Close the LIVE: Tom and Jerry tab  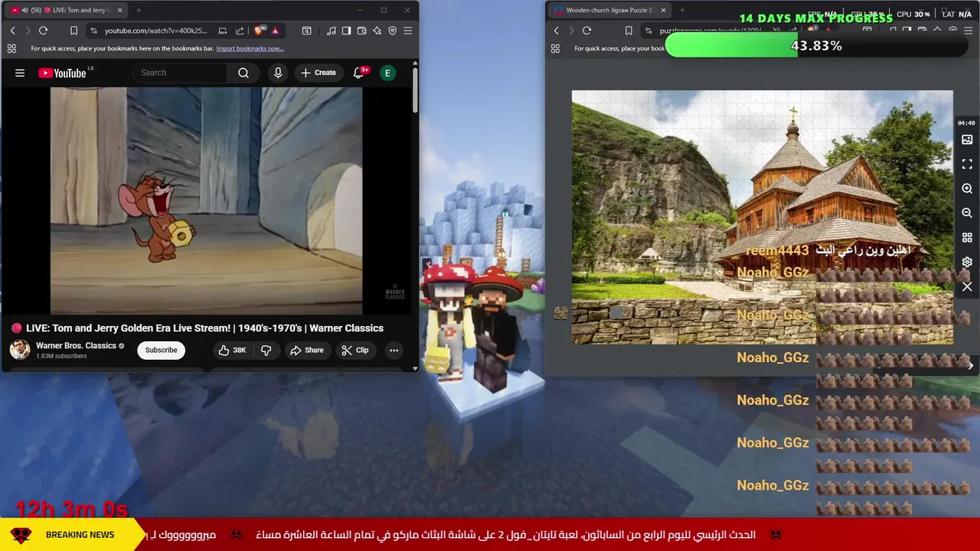tap(119, 10)
